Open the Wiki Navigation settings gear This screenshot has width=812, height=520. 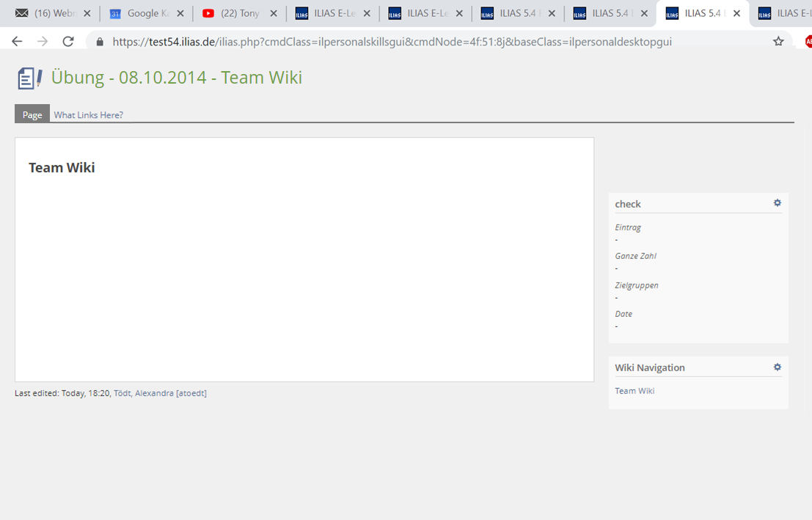click(777, 367)
